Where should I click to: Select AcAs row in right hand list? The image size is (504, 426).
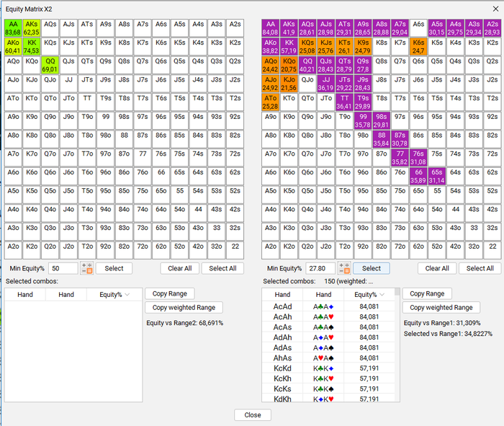(328, 327)
